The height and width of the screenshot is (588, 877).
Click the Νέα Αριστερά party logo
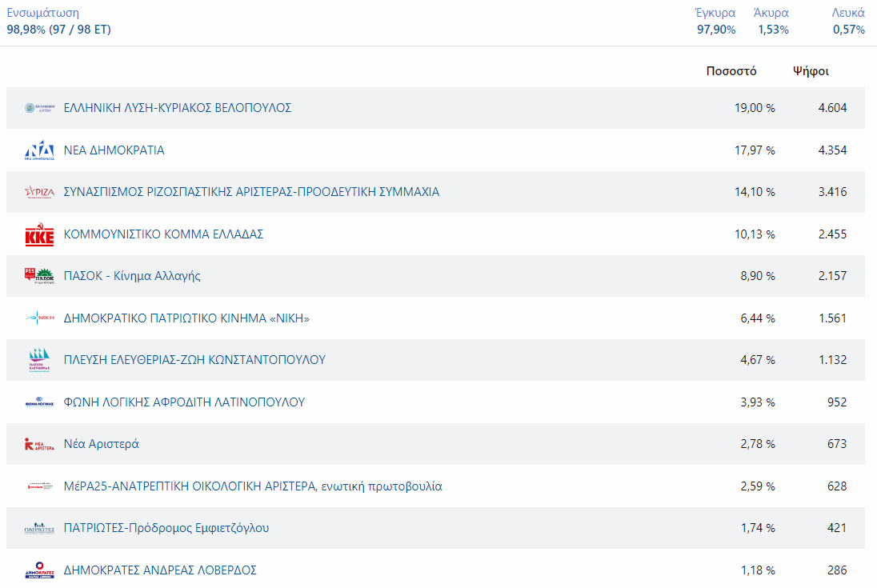[x=40, y=444]
